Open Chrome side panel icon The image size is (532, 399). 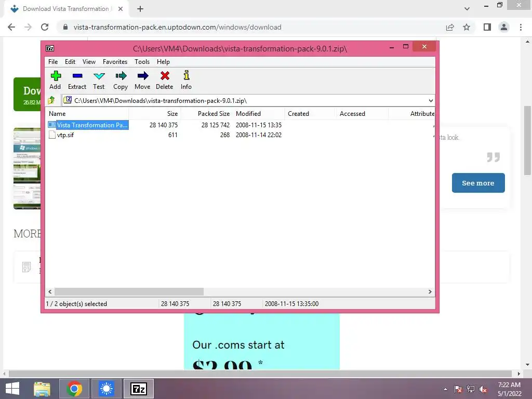point(487,27)
